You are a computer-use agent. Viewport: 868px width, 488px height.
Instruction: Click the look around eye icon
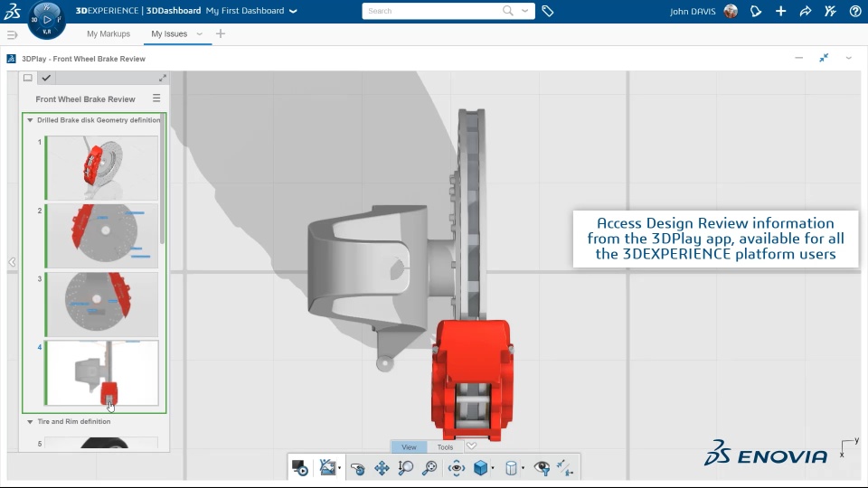[457, 468]
